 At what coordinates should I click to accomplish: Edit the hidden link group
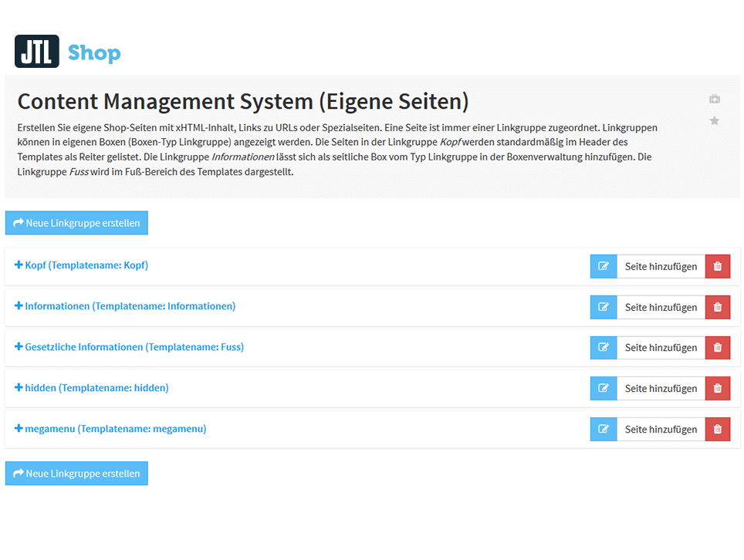(x=603, y=388)
